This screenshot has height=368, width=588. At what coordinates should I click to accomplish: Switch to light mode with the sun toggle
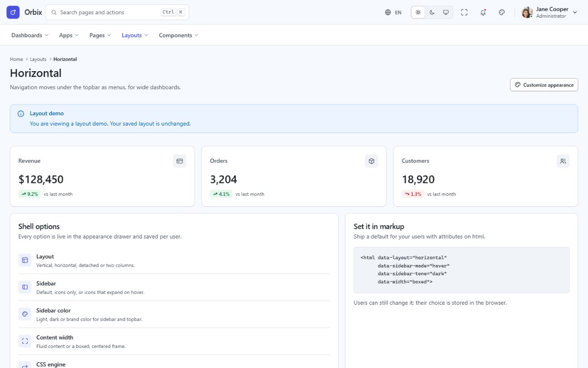coord(418,12)
